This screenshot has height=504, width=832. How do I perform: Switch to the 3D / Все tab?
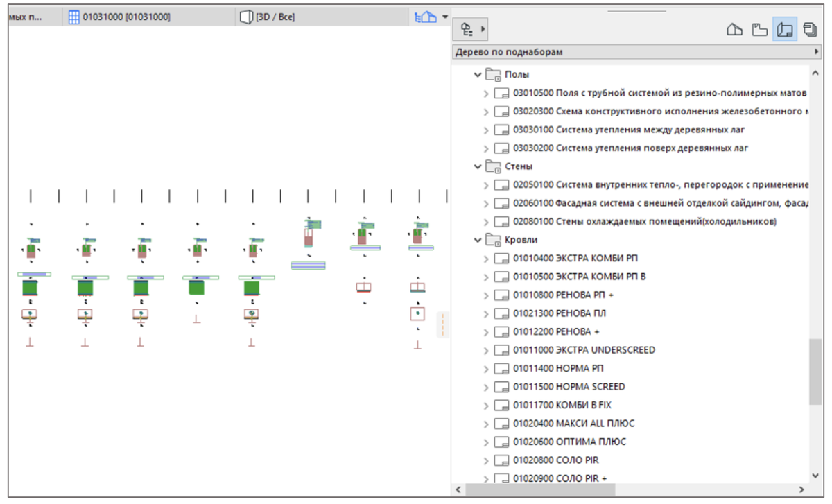[322, 17]
